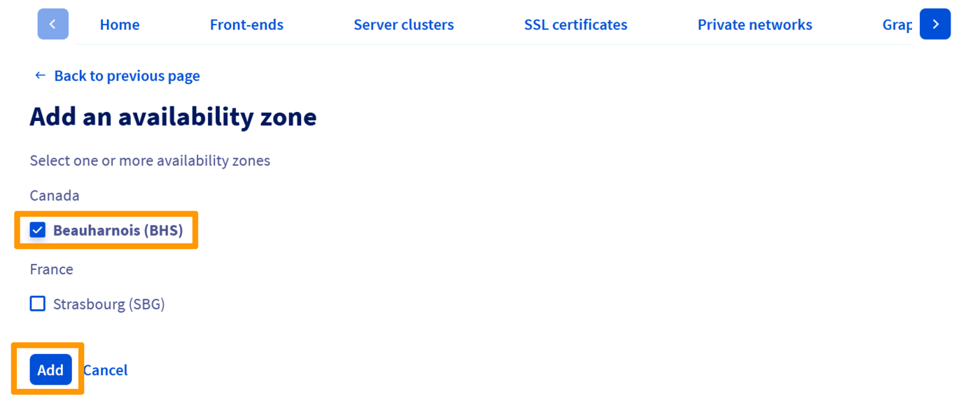980x396 pixels.
Task: Click the Add an availability zone heading
Action: [x=173, y=116]
